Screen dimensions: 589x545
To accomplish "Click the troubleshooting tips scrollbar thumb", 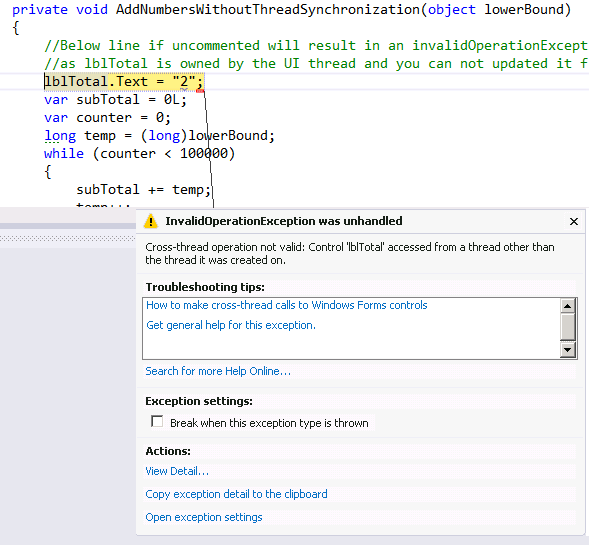I will pos(568,327).
